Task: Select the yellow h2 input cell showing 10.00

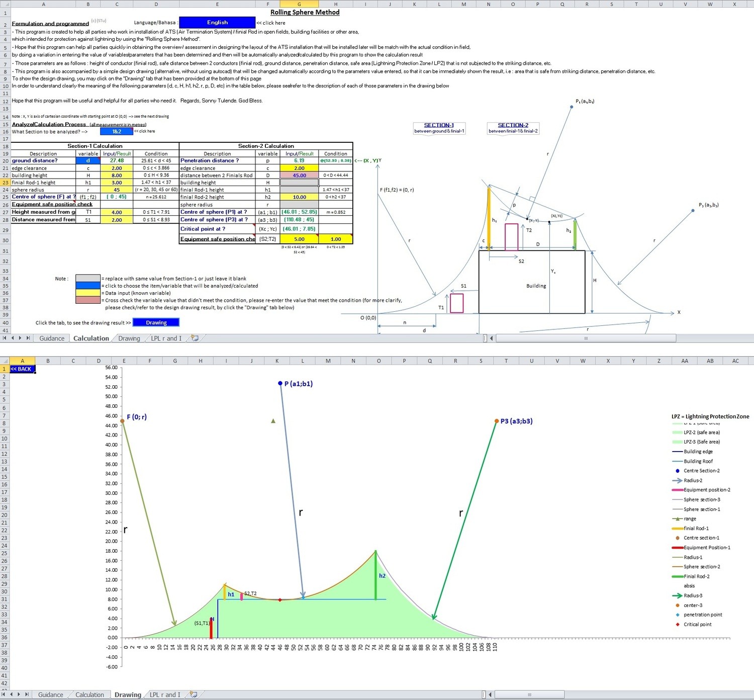Action: pyautogui.click(x=299, y=197)
